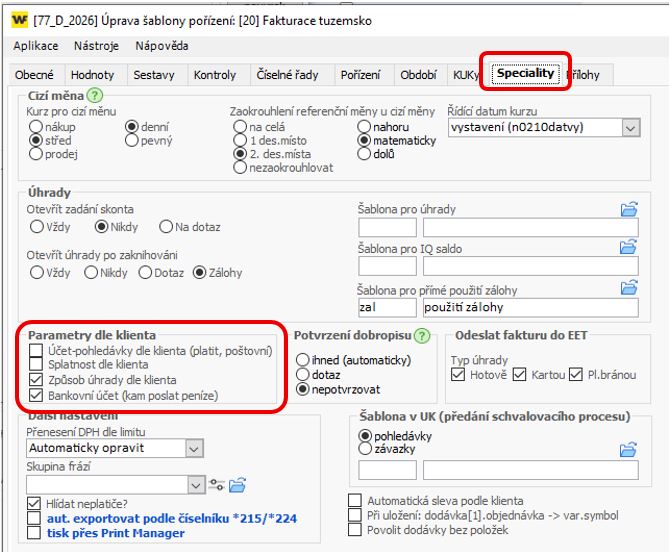
Task: Open help icon next to Cizí měna
Action: click(96, 95)
